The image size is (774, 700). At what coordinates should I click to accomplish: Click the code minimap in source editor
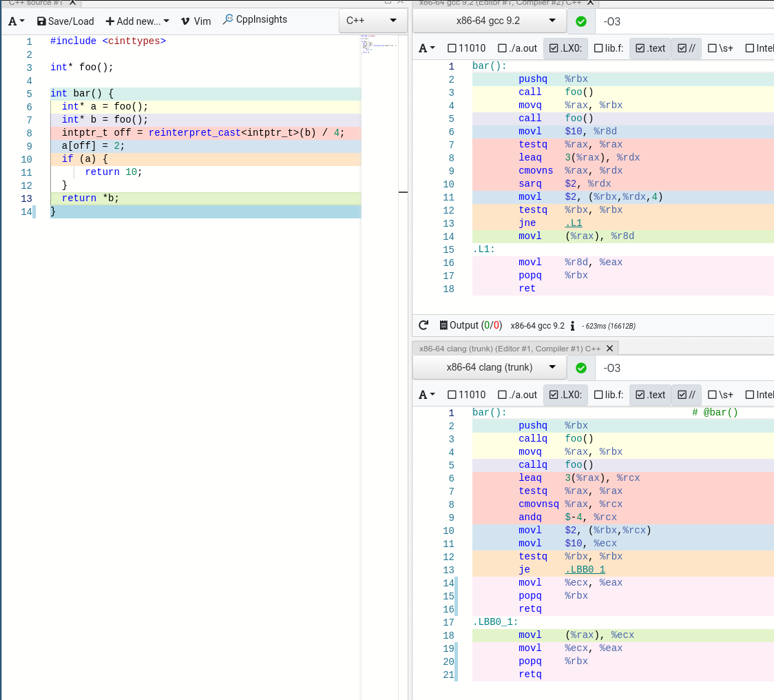click(379, 45)
